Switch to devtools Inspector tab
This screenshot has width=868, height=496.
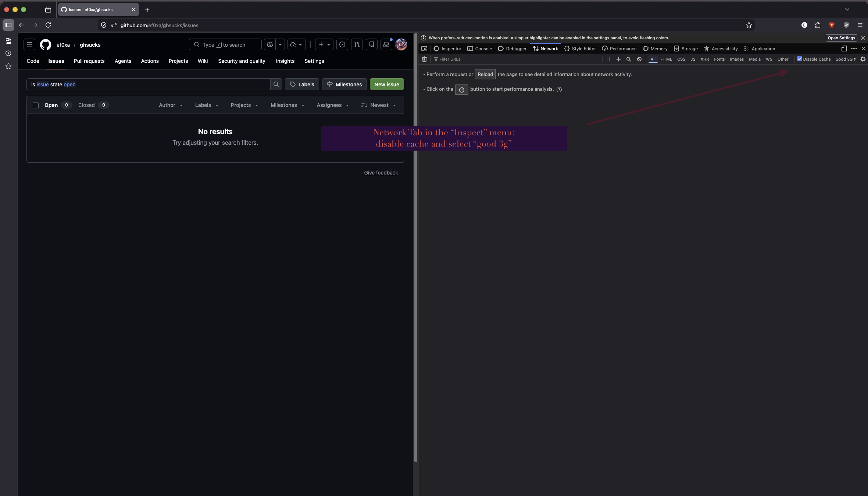pyautogui.click(x=447, y=48)
